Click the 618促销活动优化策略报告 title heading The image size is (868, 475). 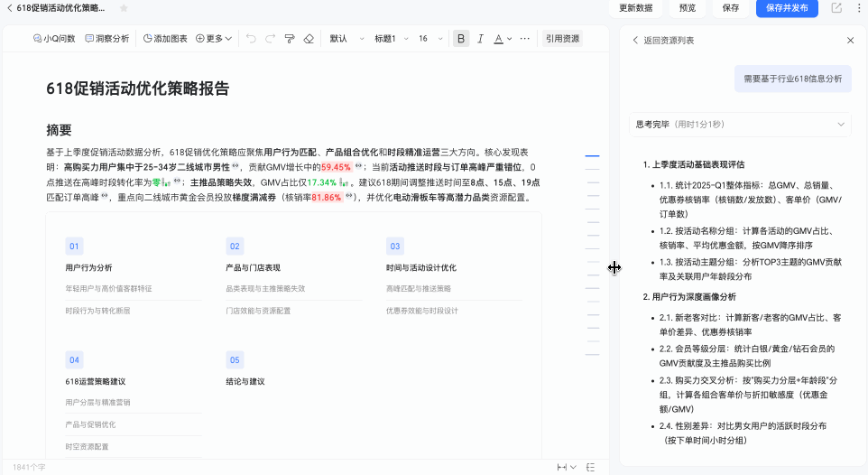point(138,88)
